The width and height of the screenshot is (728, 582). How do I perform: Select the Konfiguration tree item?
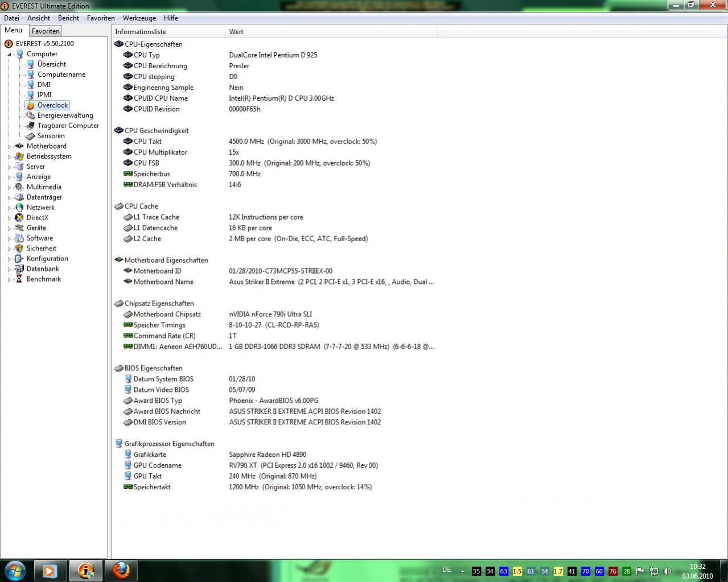(x=47, y=259)
